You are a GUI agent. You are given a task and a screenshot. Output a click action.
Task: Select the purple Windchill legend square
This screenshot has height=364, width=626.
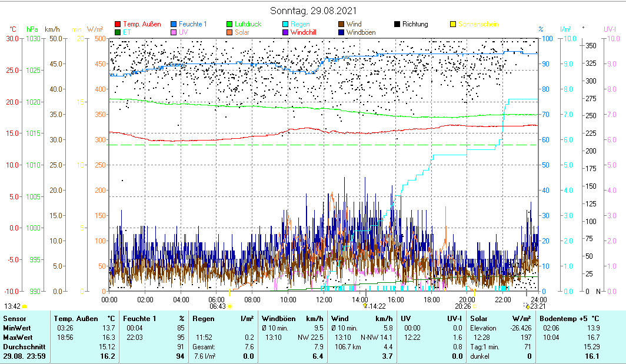coord(285,32)
